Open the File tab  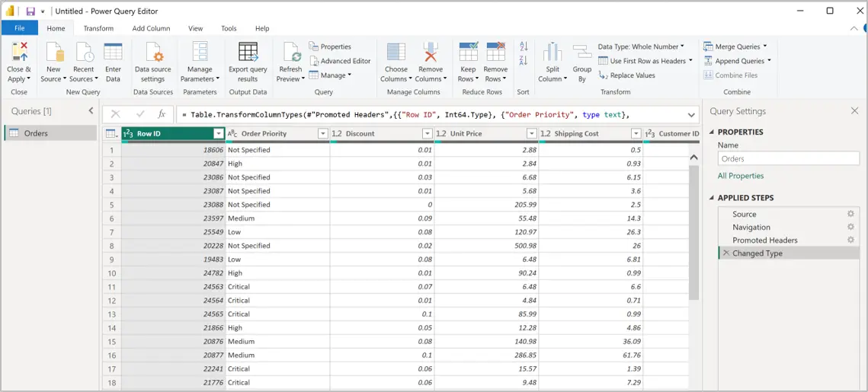pyautogui.click(x=19, y=28)
